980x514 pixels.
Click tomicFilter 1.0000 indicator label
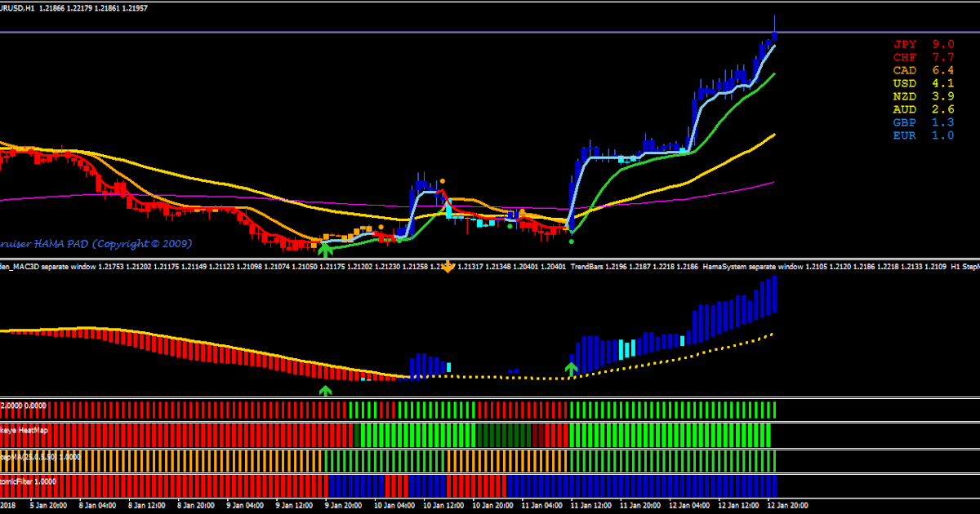pos(28,481)
